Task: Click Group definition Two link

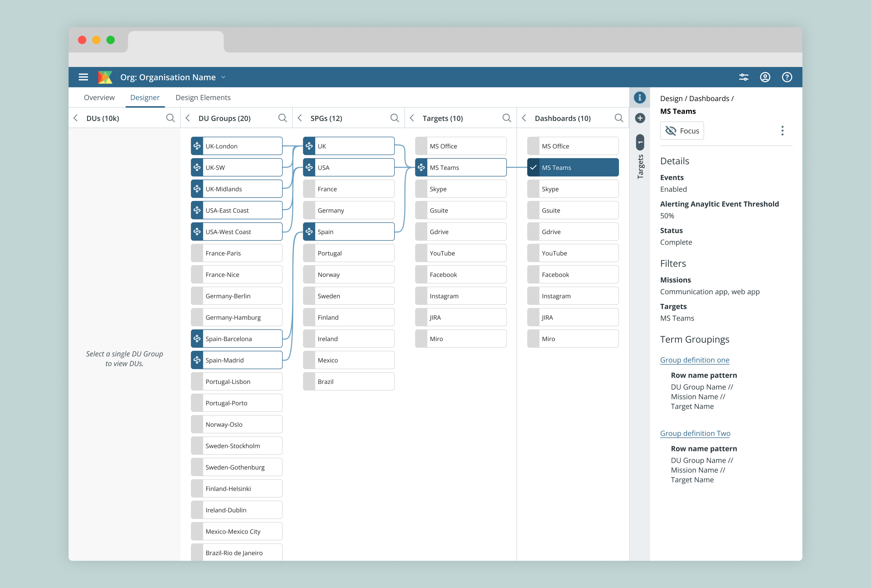Action: pyautogui.click(x=695, y=433)
